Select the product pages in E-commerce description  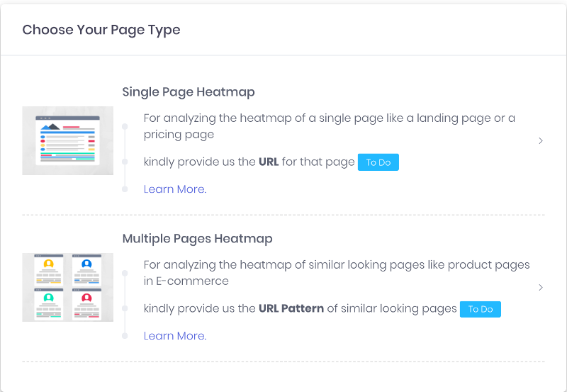tap(336, 273)
